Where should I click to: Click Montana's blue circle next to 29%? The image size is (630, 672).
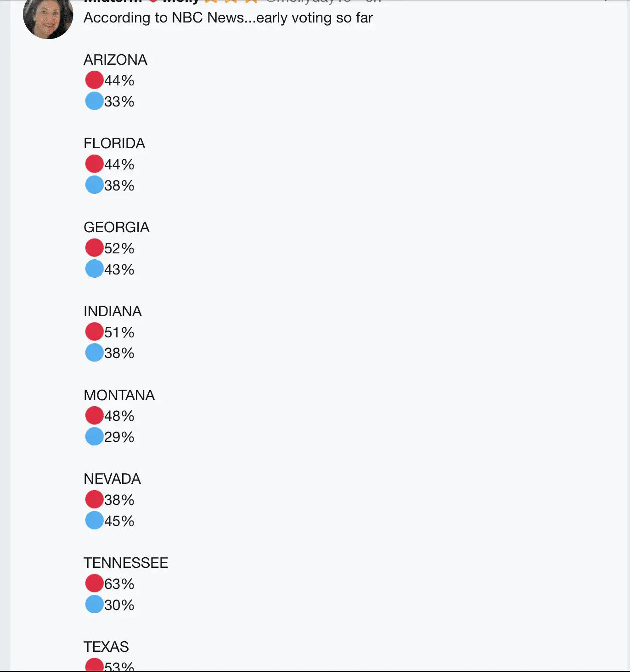pyautogui.click(x=94, y=437)
